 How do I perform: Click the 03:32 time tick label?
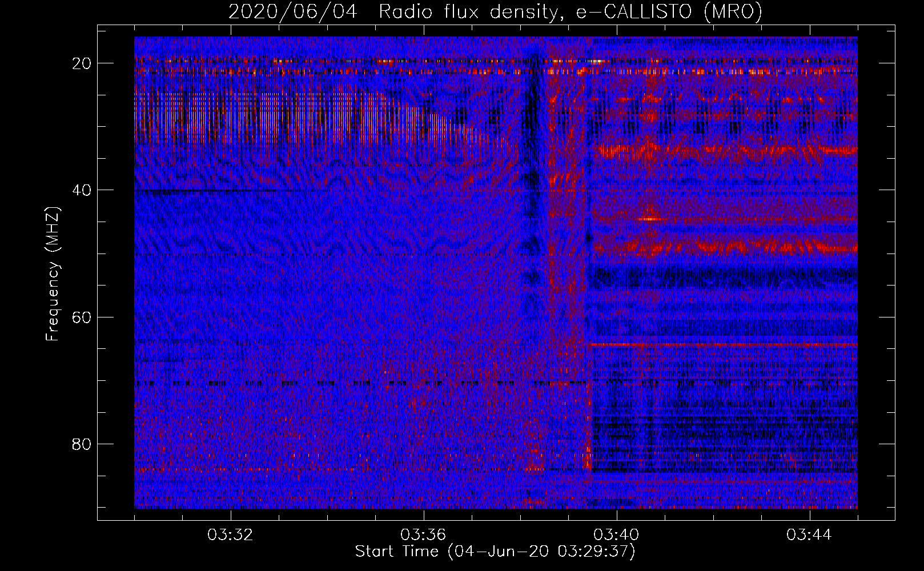point(231,535)
